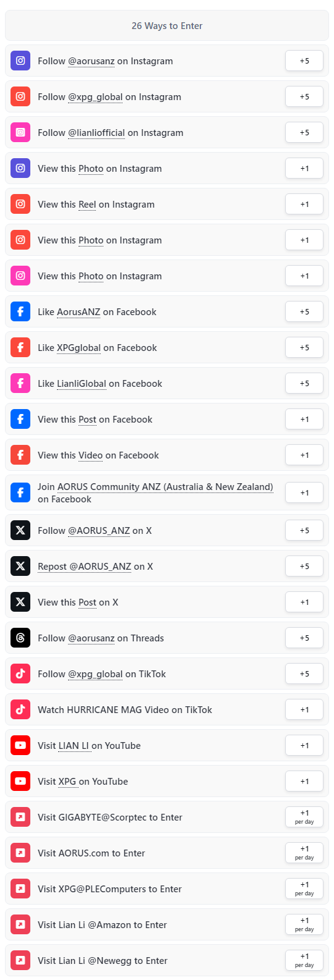Image resolution: width=334 pixels, height=980 pixels.
Task: Click Threads icon for Follow @aorusanz
Action: coord(20,638)
